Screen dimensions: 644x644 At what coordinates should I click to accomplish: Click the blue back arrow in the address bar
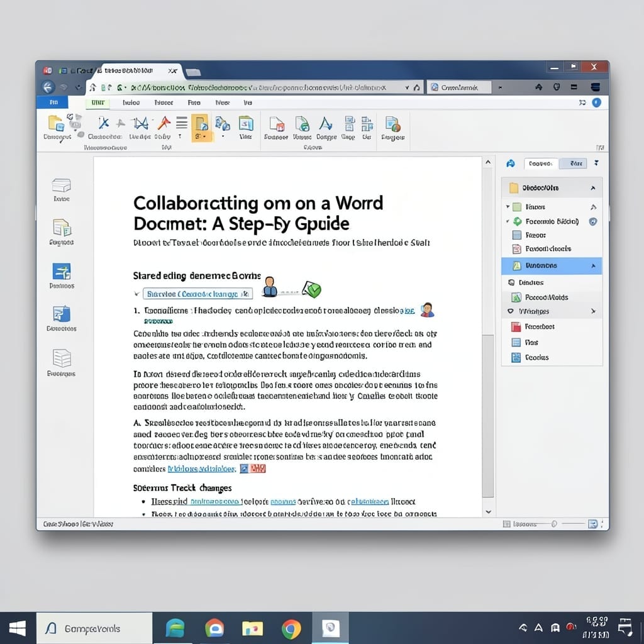point(48,87)
